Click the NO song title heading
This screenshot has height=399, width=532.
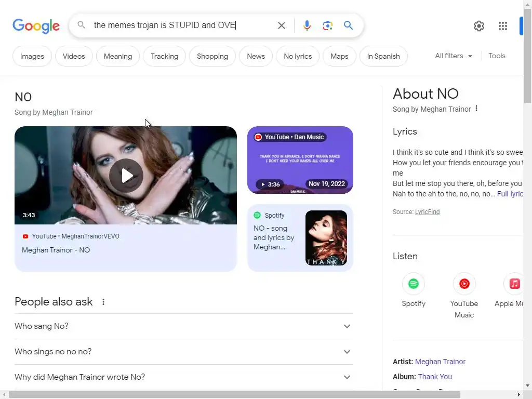point(23,97)
